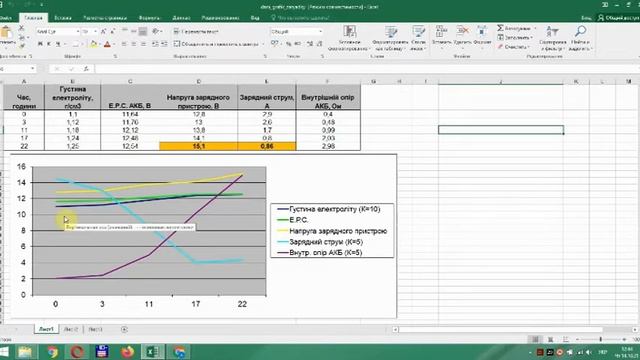Click the volume icon in system tray
Screen dimensions: 640x360
coord(588,352)
